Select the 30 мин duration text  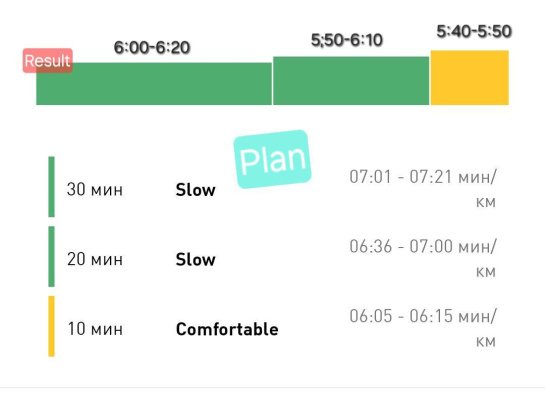pos(95,190)
